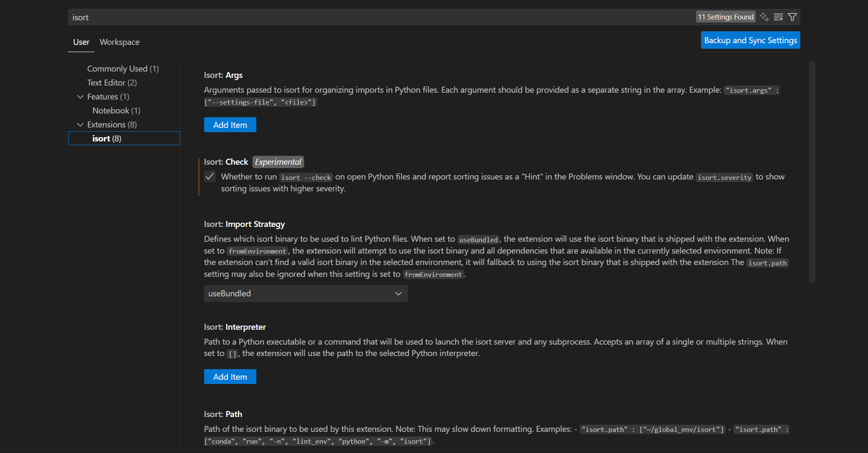Screen dimensions: 868x453
Task: Toggle the Isort Check checkbox
Action: coord(210,177)
